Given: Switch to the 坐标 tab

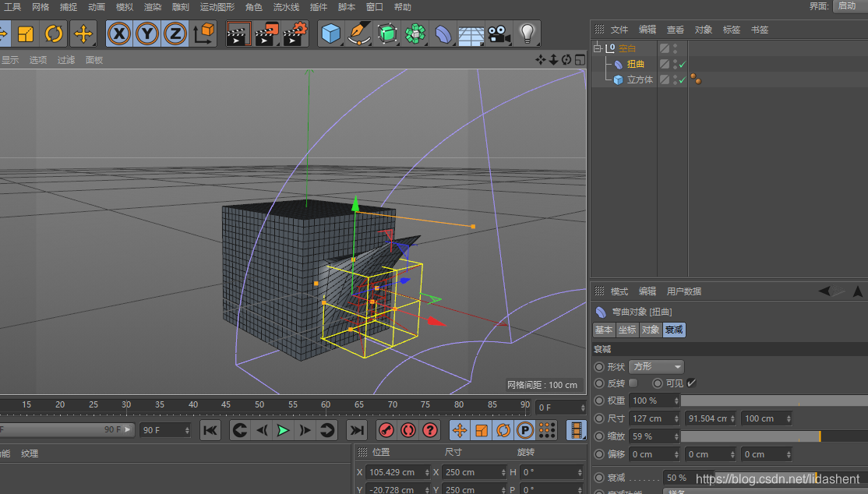Looking at the screenshot, I should coord(627,330).
